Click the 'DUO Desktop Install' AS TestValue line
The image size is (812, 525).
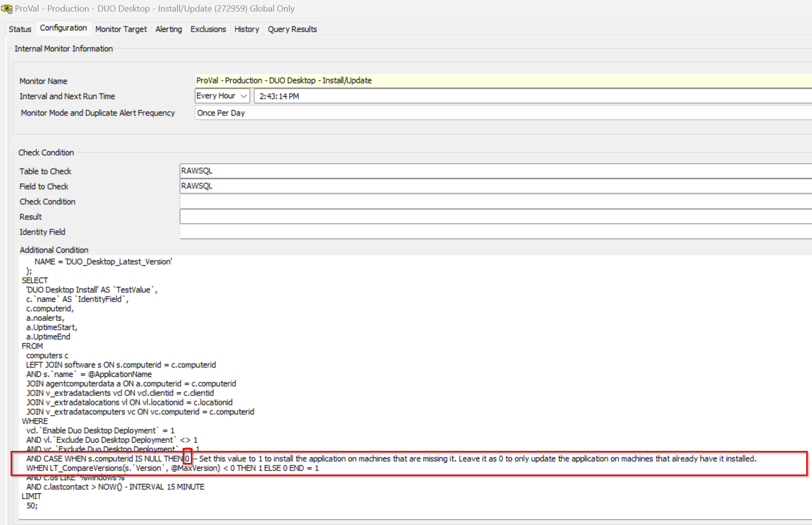(92, 290)
